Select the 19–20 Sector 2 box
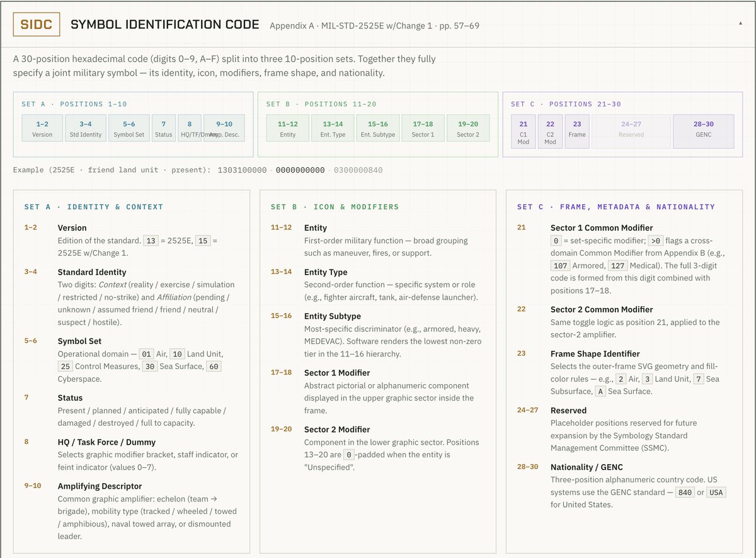The width and height of the screenshot is (756, 558). tap(468, 128)
